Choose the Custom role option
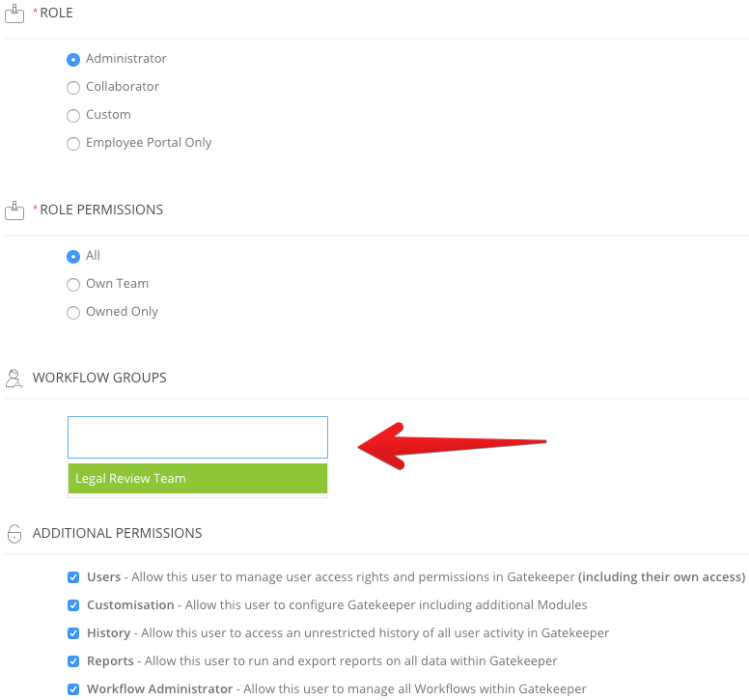Screen dimensions: 749x700 coord(73,116)
